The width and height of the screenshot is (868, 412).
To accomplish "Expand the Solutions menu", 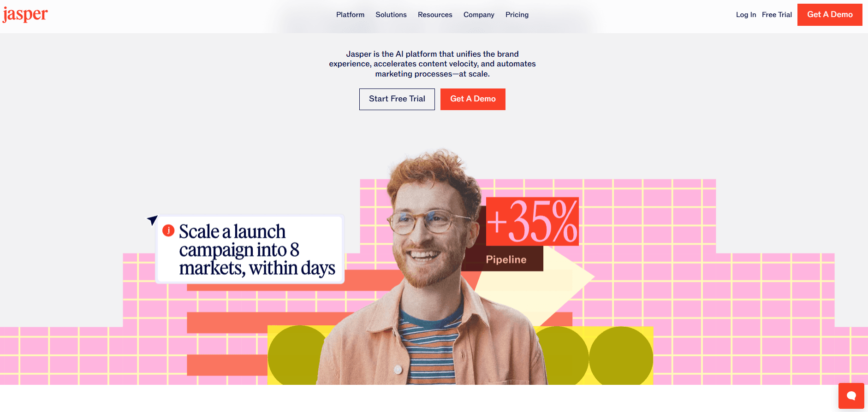I will click(x=391, y=15).
